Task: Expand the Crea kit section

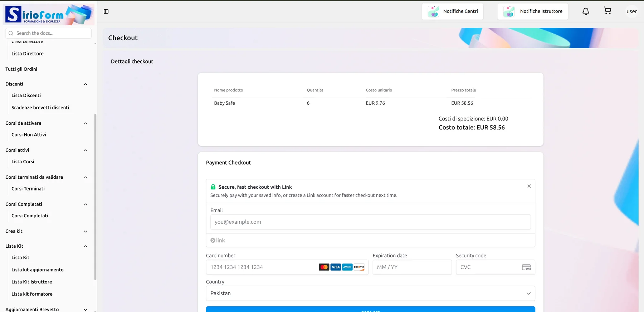Action: coord(86,232)
